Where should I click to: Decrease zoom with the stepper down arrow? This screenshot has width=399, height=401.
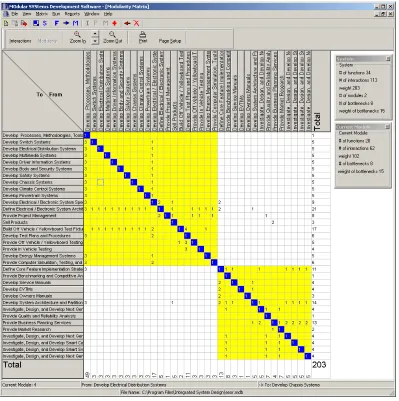pos(95,41)
